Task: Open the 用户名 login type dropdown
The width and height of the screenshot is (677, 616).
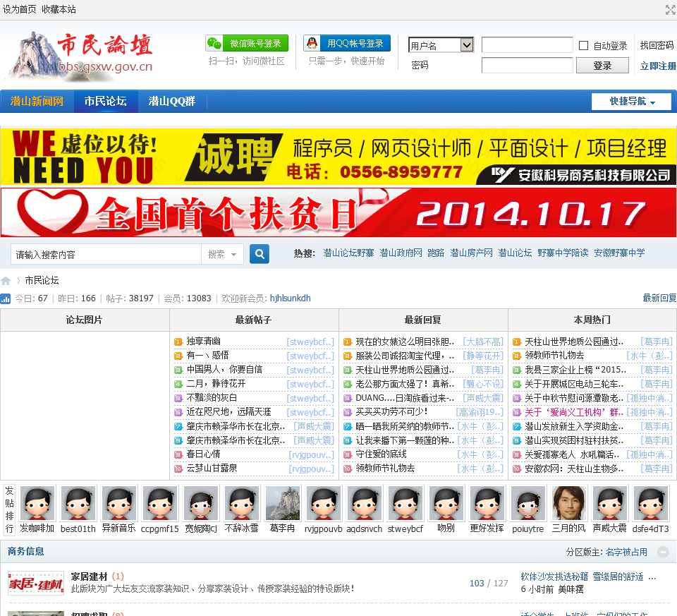Action: [x=441, y=45]
